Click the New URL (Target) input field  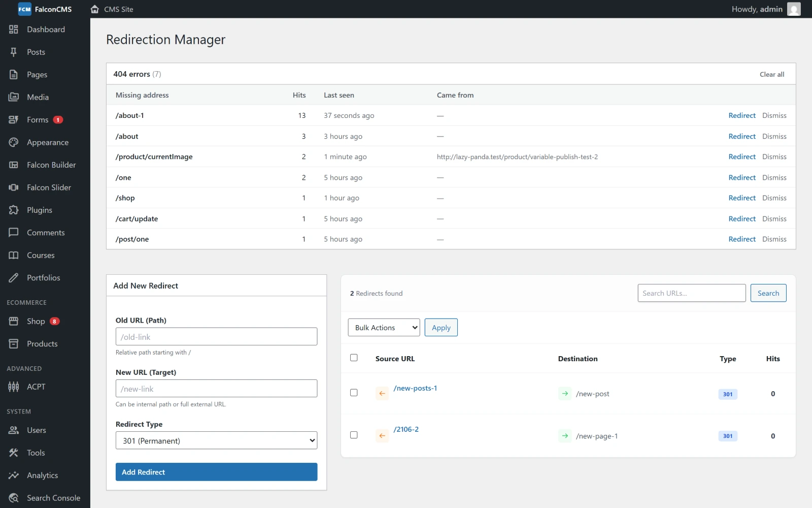coord(216,389)
